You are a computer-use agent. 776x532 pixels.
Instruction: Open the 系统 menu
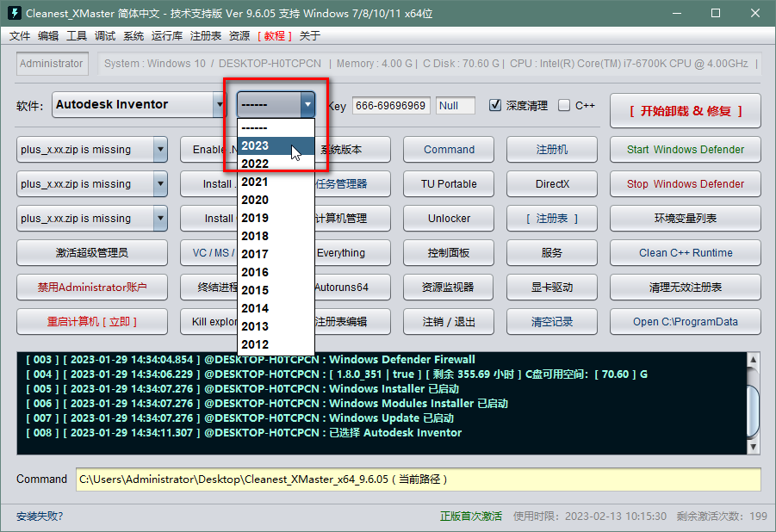(x=133, y=35)
